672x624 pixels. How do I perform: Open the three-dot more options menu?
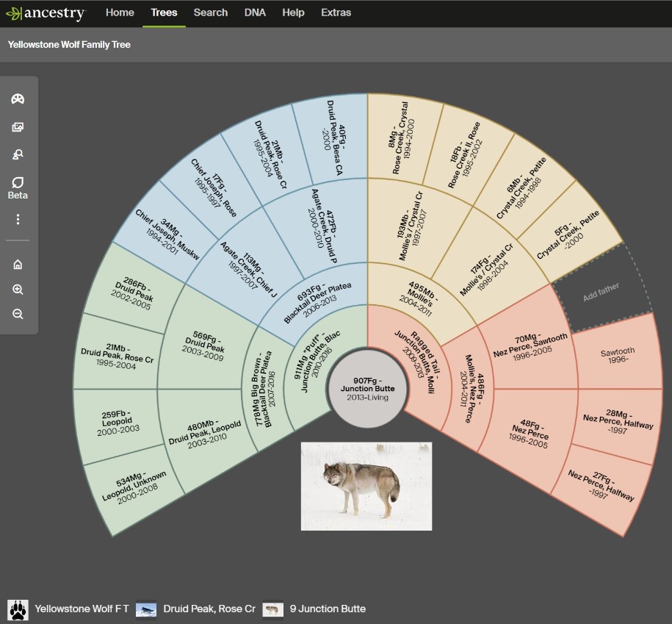click(18, 219)
